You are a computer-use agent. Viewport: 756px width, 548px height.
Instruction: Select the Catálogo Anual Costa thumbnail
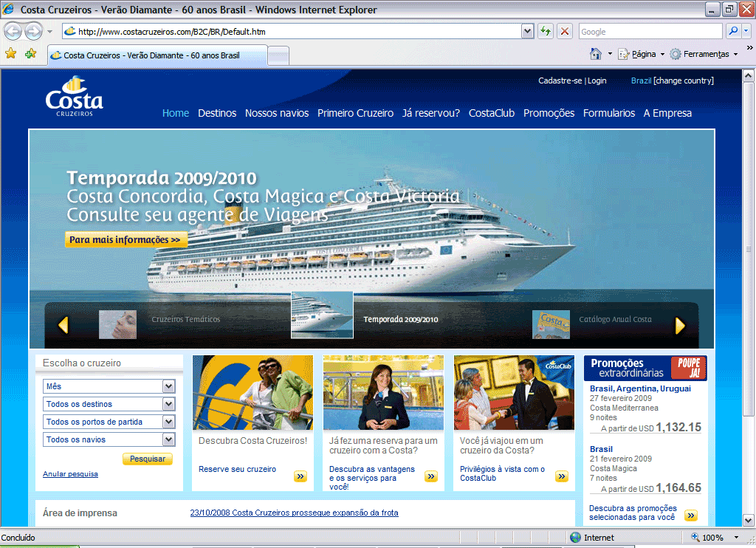tap(551, 324)
